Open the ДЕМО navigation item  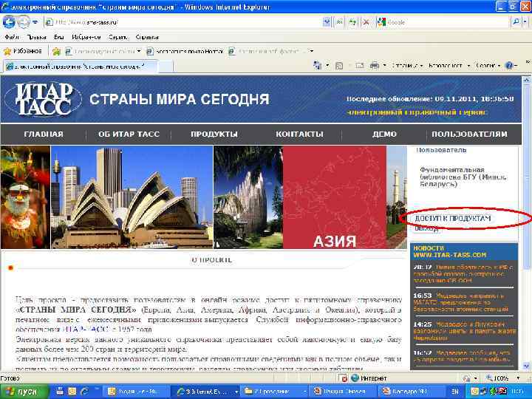click(384, 134)
